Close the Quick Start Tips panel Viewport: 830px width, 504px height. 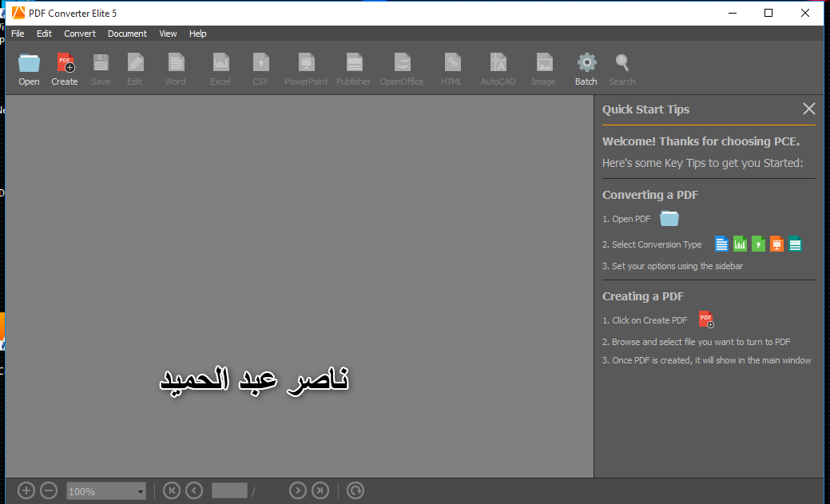808,109
